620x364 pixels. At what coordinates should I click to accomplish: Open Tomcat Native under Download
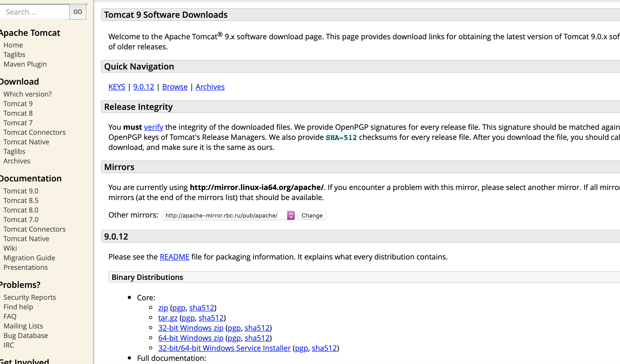[26, 142]
